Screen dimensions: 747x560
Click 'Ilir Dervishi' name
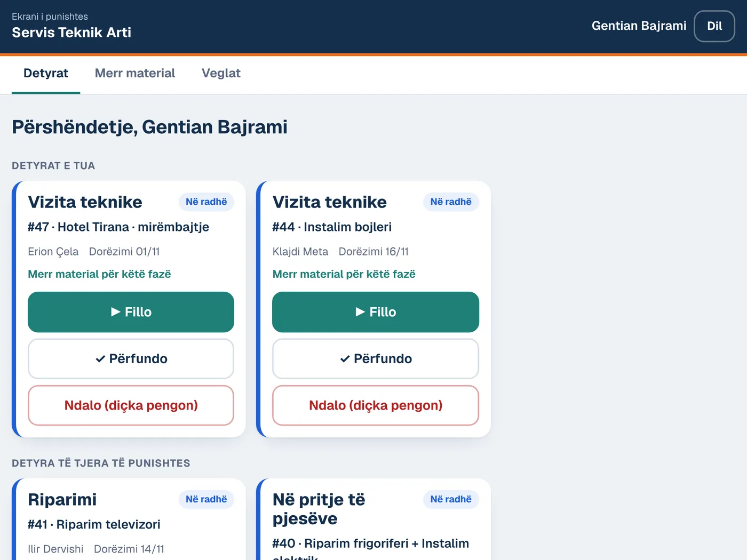point(55,549)
